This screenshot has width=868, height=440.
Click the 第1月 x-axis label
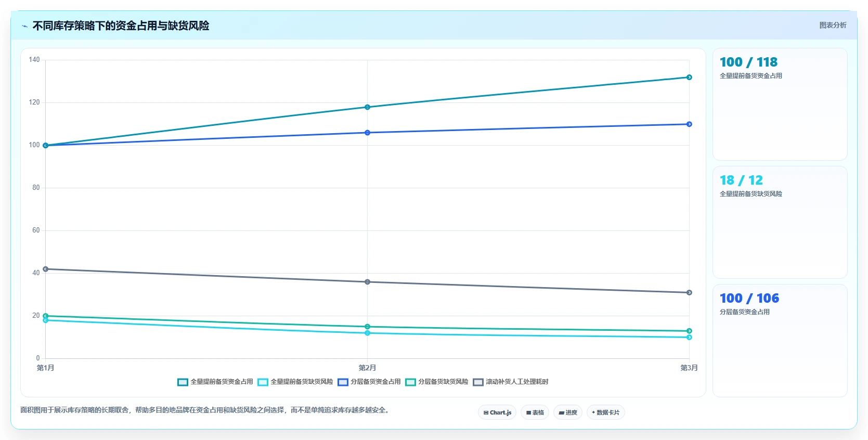[x=46, y=368]
